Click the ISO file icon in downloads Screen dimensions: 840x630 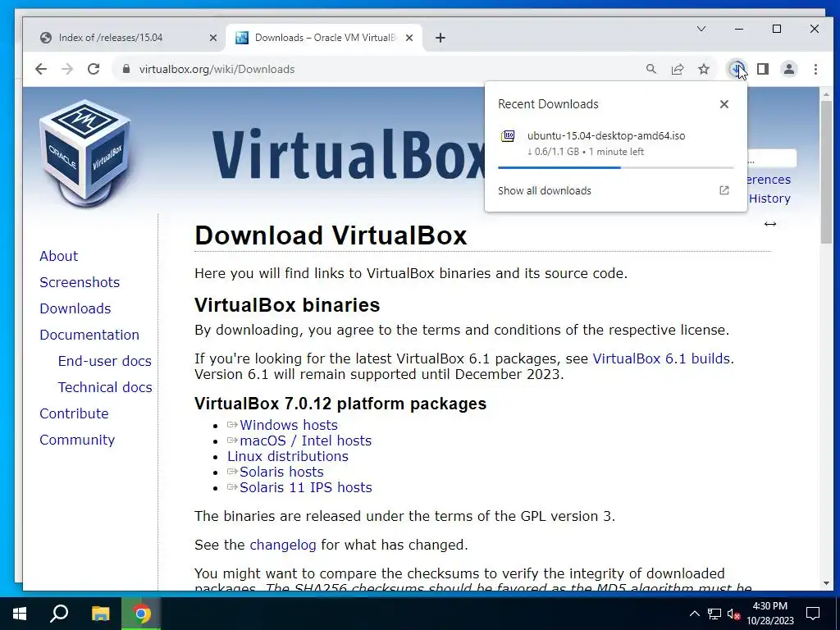click(x=508, y=136)
